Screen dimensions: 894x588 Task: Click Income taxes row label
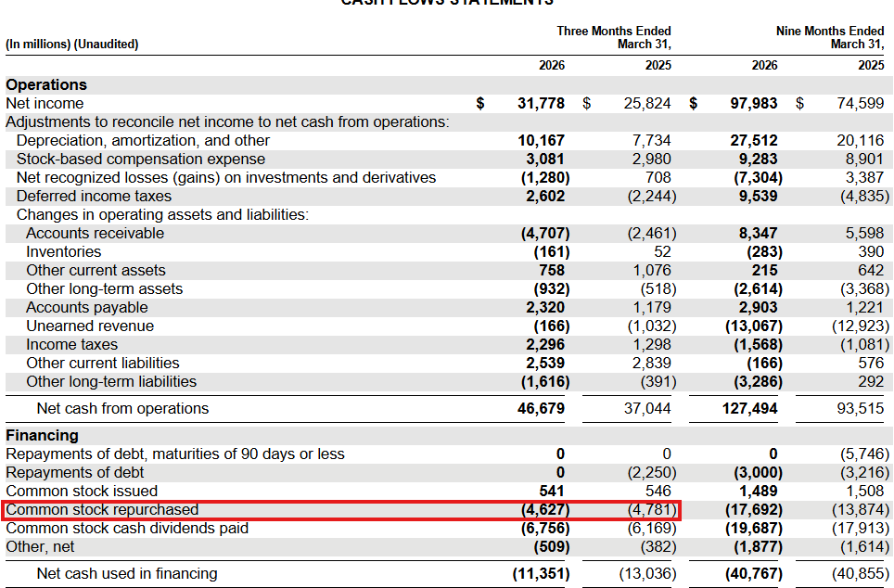(71, 344)
